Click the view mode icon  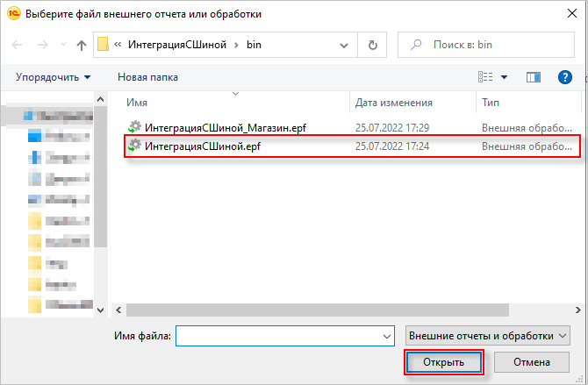tap(486, 77)
